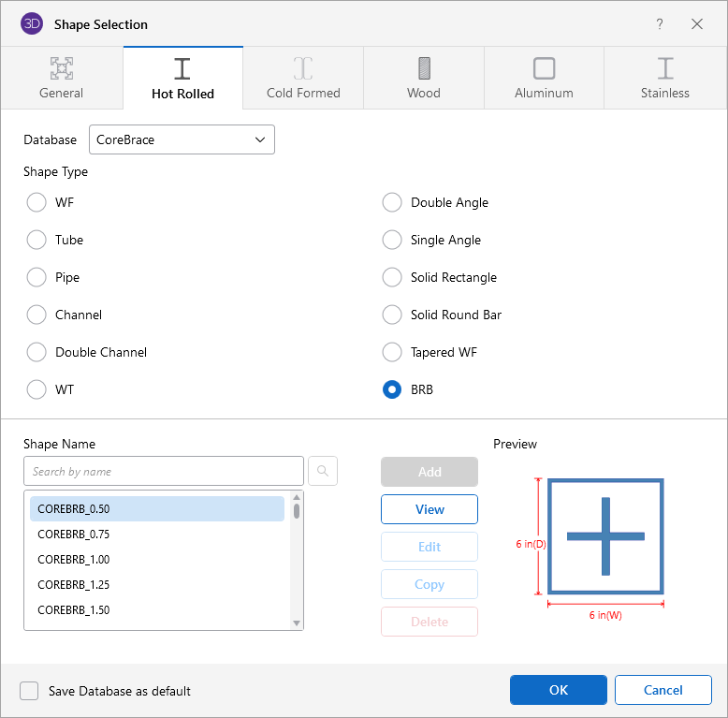Open the Database CoreBrace dropdown
The image size is (728, 718).
coord(182,139)
